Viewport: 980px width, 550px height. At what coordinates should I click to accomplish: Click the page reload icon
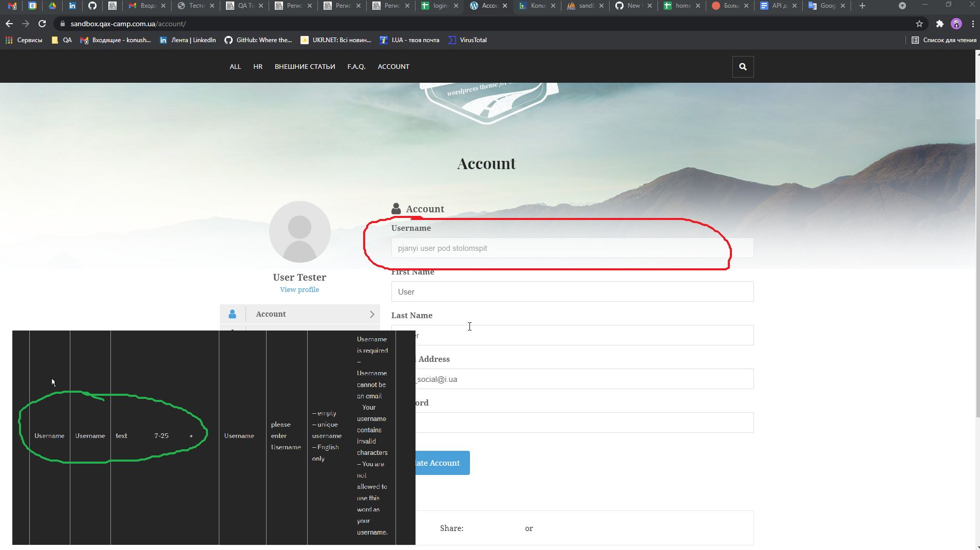(x=43, y=24)
